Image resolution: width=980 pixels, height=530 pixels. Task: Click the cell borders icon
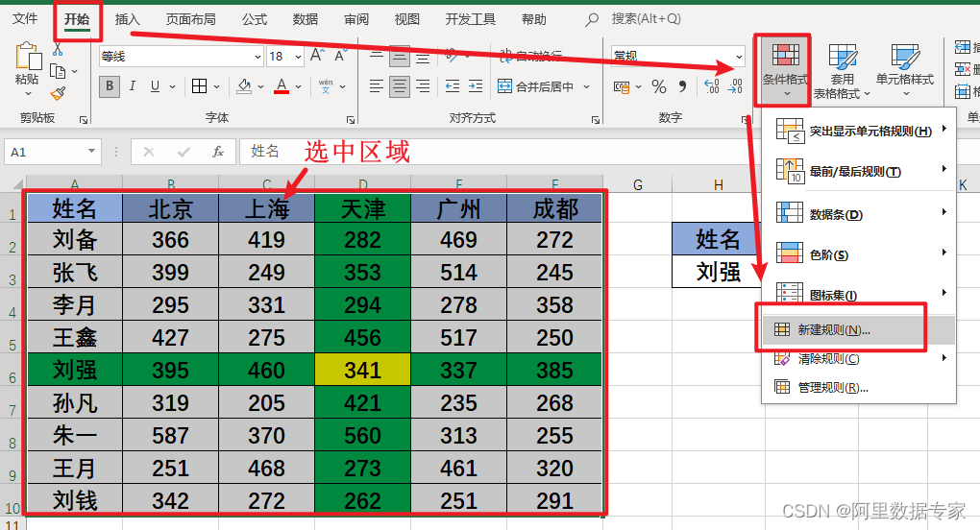(200, 86)
